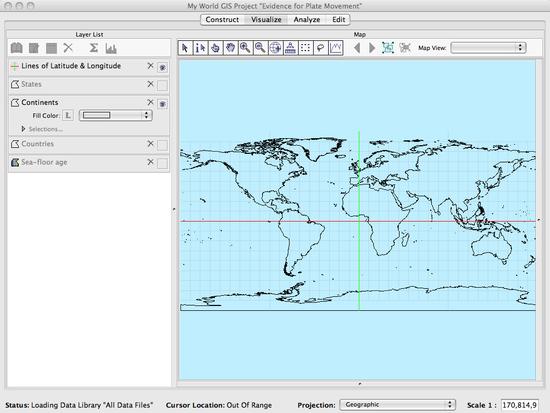Screen dimensions: 550x413
Task: Open the layer table icon
Action: click(x=51, y=48)
